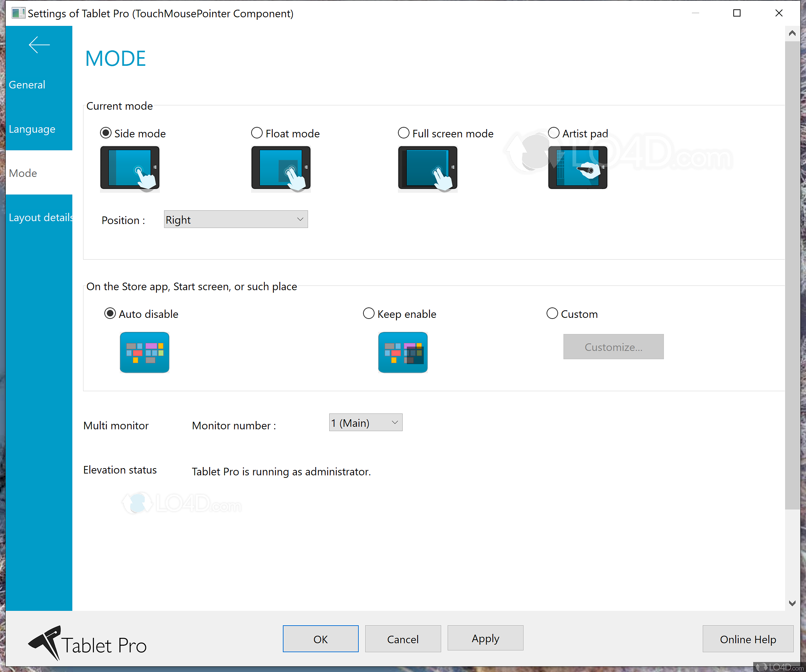Click the back arrow in the sidebar
Image resolution: width=806 pixels, height=672 pixels.
coord(39,45)
